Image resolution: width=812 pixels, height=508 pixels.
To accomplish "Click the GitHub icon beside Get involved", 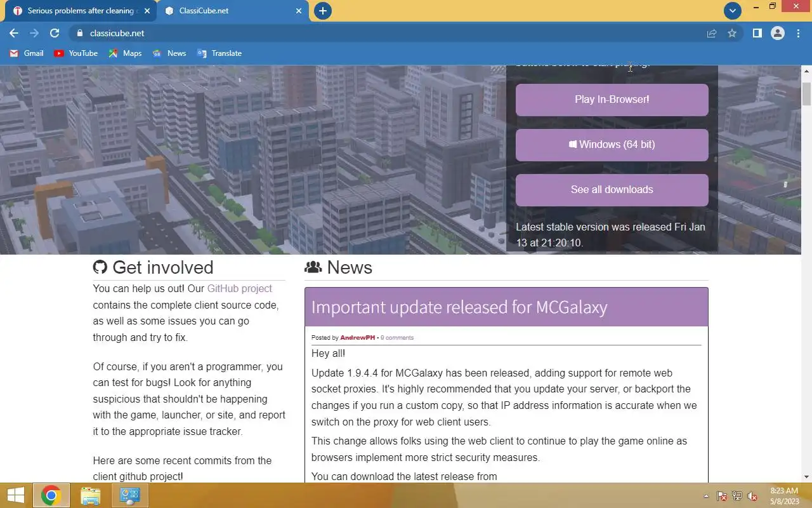I will click(x=100, y=267).
